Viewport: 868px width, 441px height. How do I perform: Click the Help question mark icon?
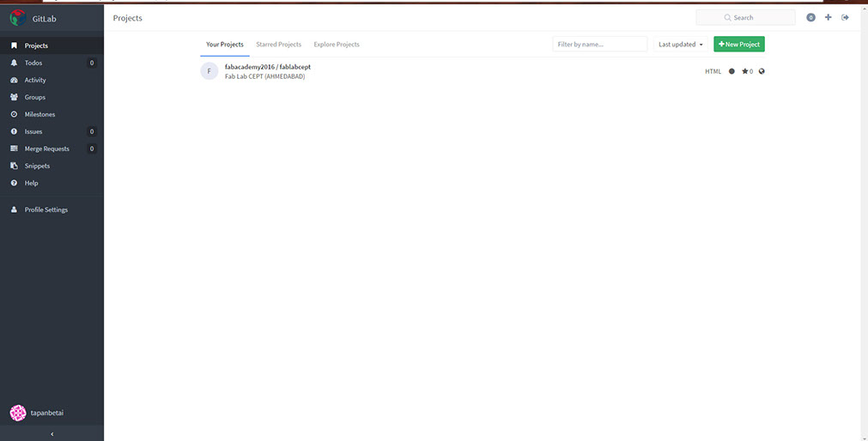(x=14, y=183)
